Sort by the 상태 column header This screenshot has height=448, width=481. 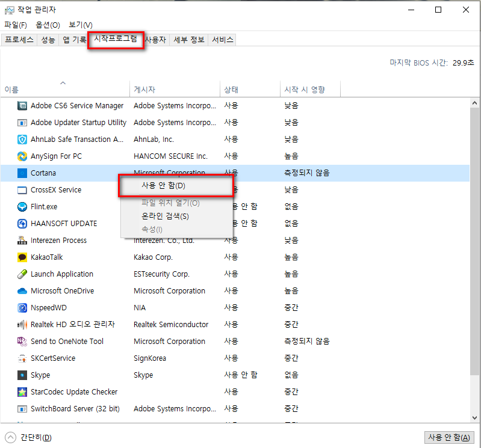click(250, 89)
